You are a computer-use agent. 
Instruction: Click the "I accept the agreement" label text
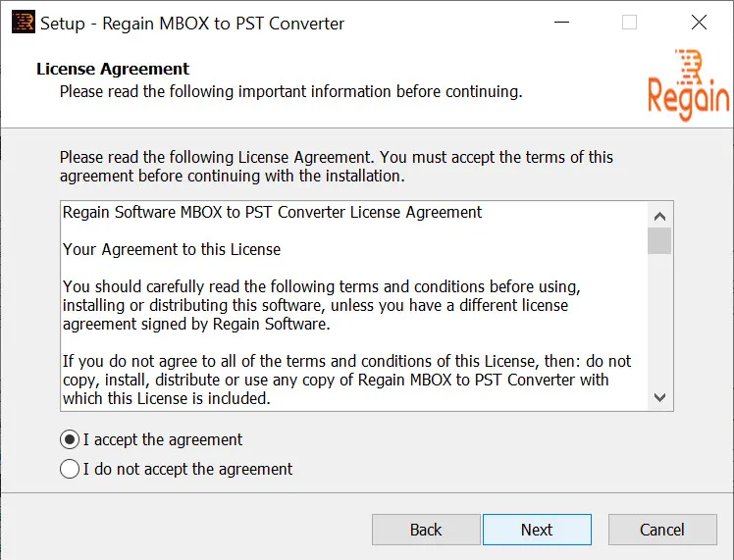tap(163, 439)
